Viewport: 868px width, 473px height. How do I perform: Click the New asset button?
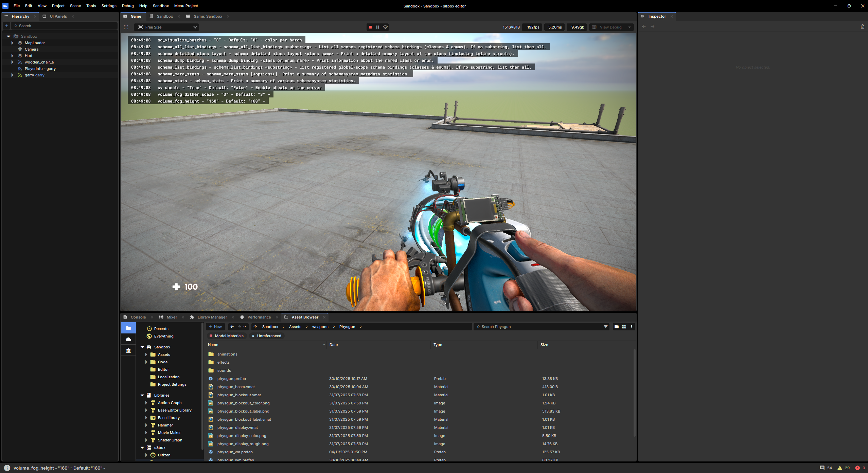(x=215, y=327)
